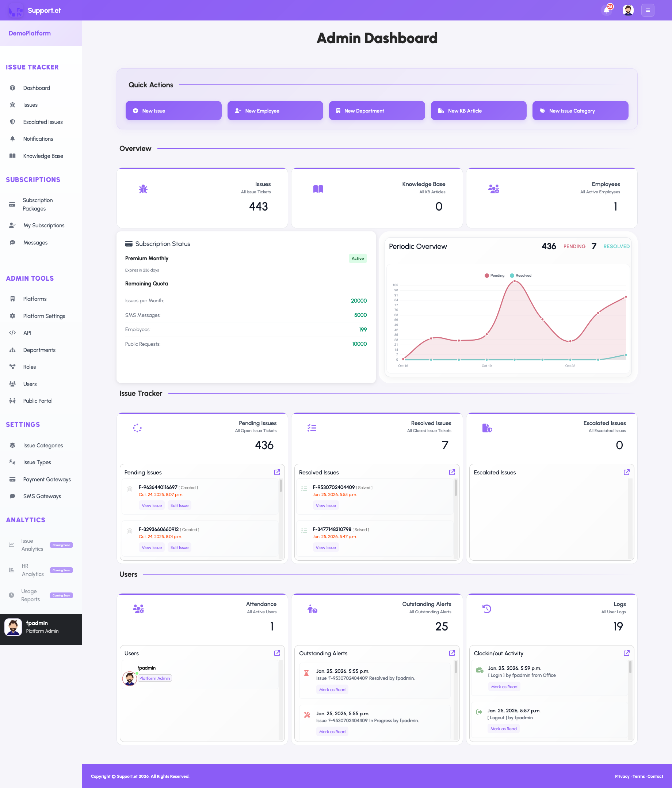This screenshot has height=788, width=672.
Task: Click the New Issue button
Action: click(x=173, y=111)
